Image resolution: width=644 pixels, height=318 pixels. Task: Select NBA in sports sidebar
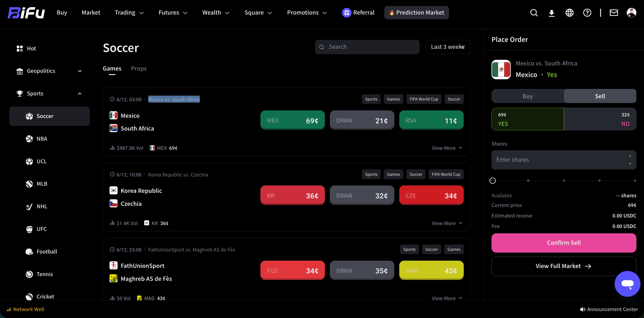point(49,139)
